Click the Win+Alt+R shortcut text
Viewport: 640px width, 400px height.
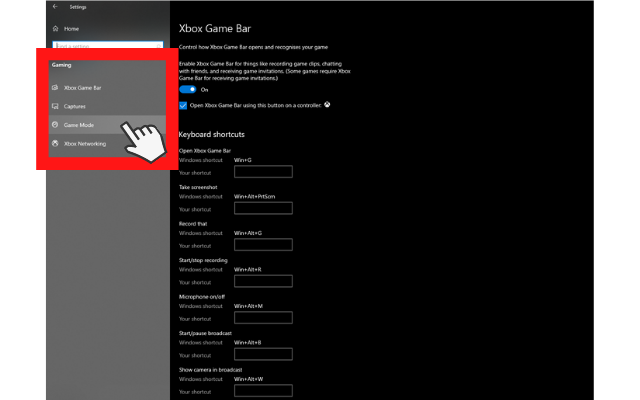point(247,269)
